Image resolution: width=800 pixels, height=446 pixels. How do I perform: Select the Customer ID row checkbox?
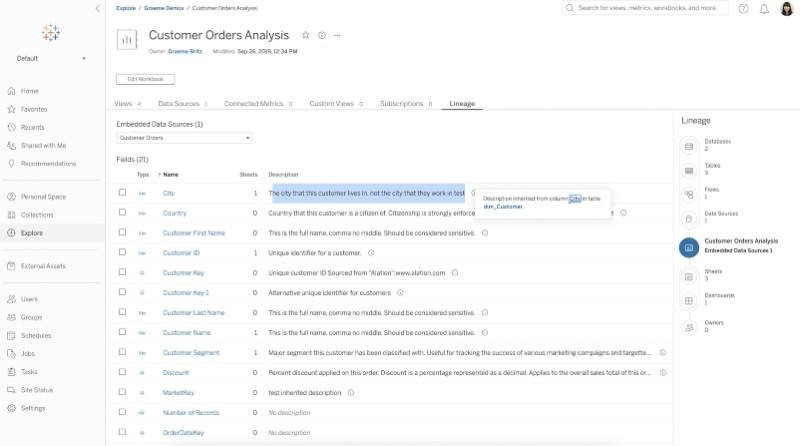coord(122,253)
